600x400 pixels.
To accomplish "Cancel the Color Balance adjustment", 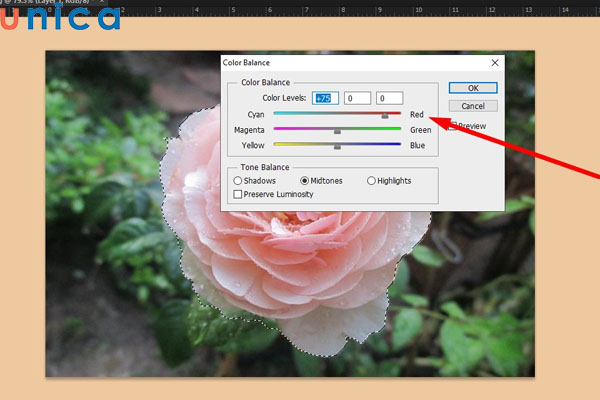I will tap(473, 106).
